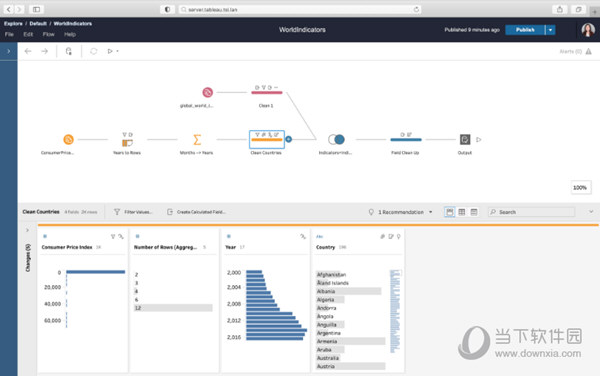Click the Safari page reload icon
The height and width of the screenshot is (376, 600).
tap(416, 9)
